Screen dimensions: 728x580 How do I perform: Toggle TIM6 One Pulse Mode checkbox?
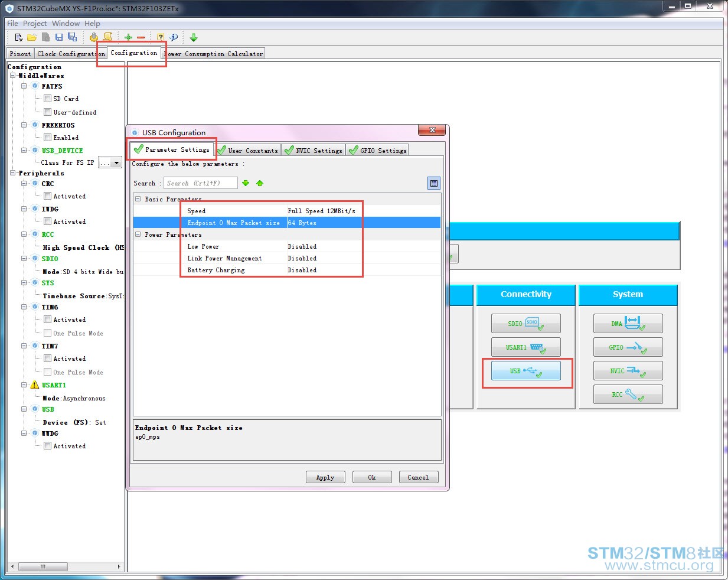(x=47, y=333)
